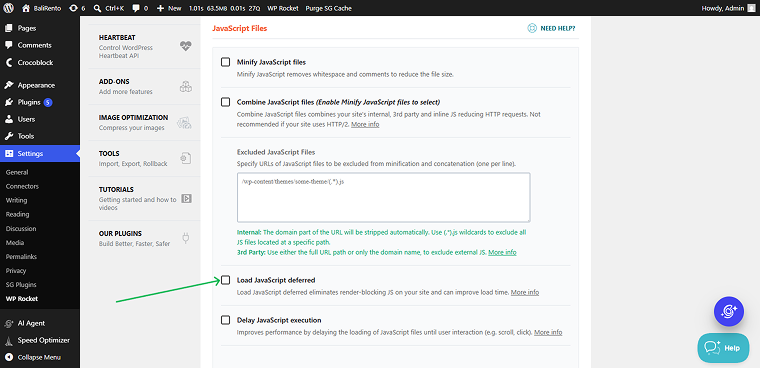
Task: Open Discussion settings submenu
Action: 21,228
